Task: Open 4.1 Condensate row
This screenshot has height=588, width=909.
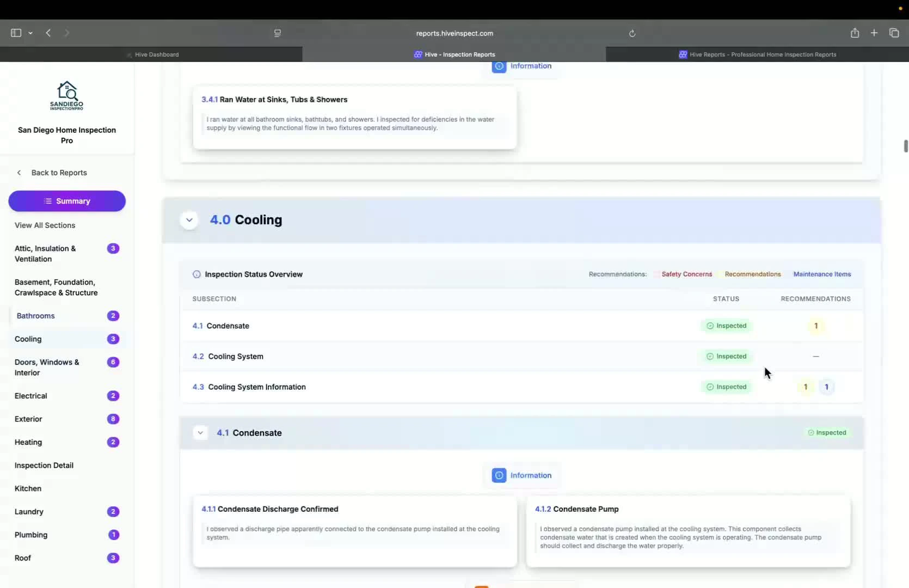Action: [x=521, y=326]
